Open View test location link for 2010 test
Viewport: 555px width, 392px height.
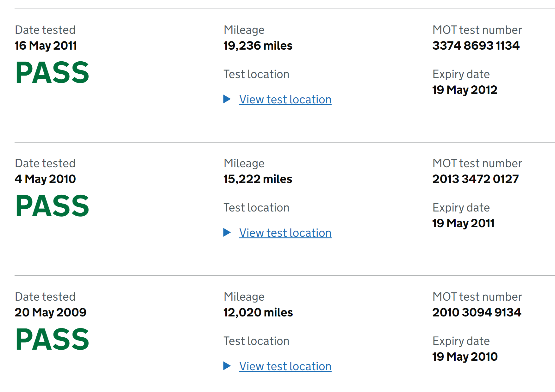[285, 233]
